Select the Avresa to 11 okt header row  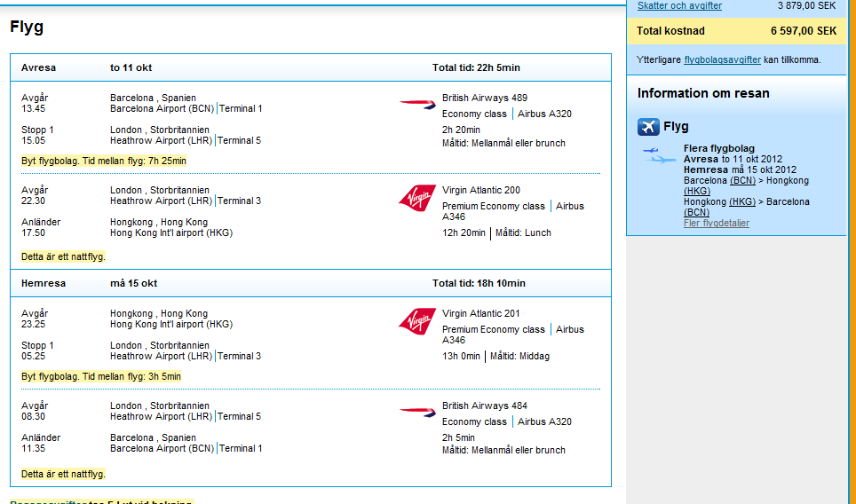pyautogui.click(x=311, y=67)
